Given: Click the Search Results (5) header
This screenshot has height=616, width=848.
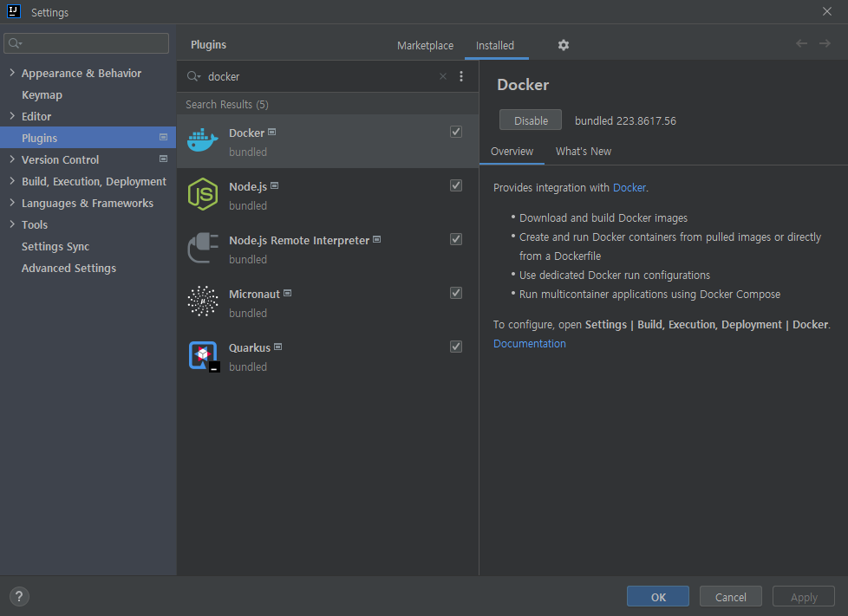Looking at the screenshot, I should (x=227, y=104).
